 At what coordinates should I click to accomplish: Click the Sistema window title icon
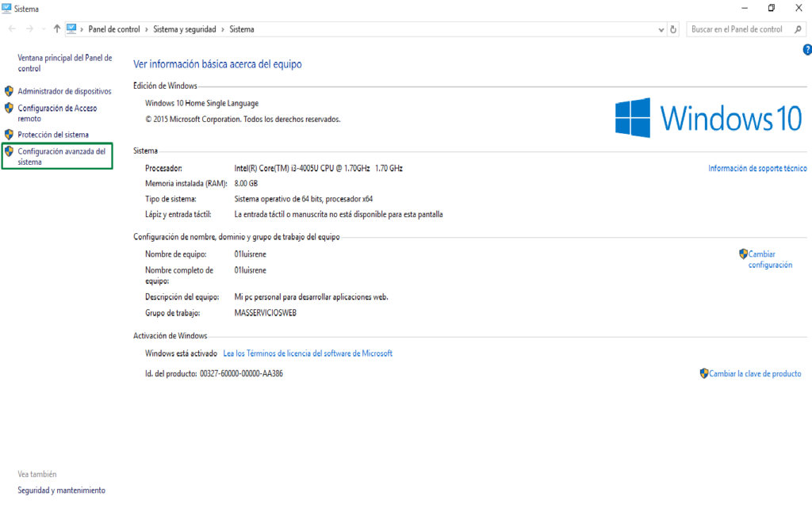[6, 8]
